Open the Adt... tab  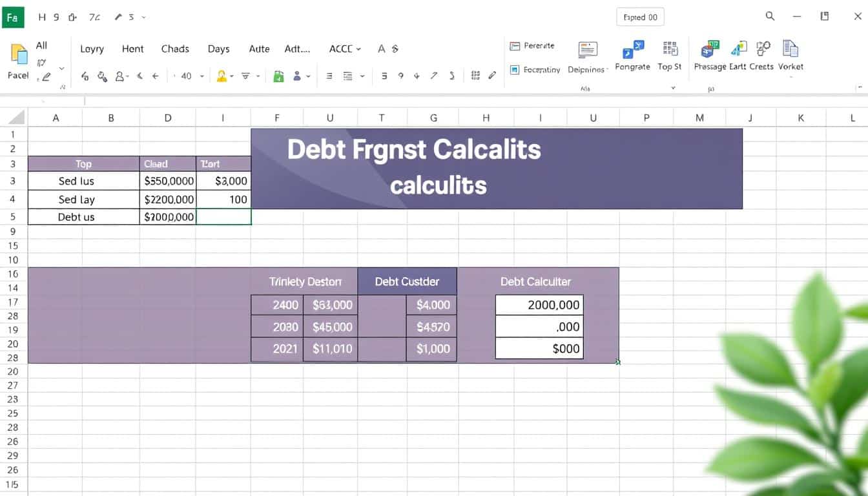[297, 48]
